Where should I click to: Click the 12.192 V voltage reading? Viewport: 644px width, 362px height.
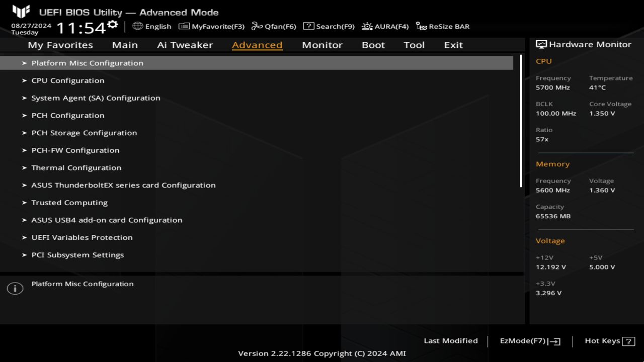[x=551, y=267]
